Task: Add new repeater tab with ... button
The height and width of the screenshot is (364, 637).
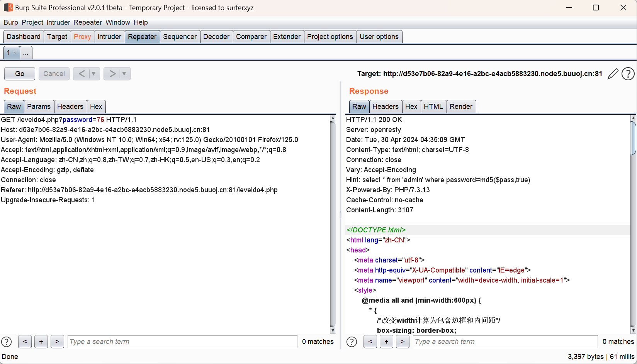Action: 26,52
